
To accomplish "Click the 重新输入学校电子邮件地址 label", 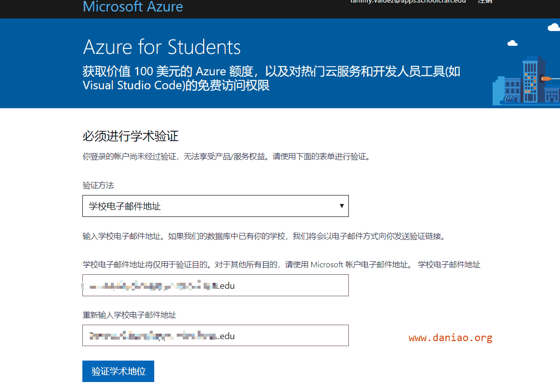I will click(129, 315).
